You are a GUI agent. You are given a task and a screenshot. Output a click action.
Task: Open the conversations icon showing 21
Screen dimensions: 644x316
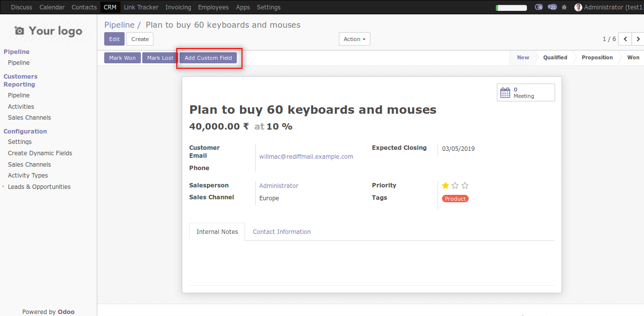coord(552,7)
